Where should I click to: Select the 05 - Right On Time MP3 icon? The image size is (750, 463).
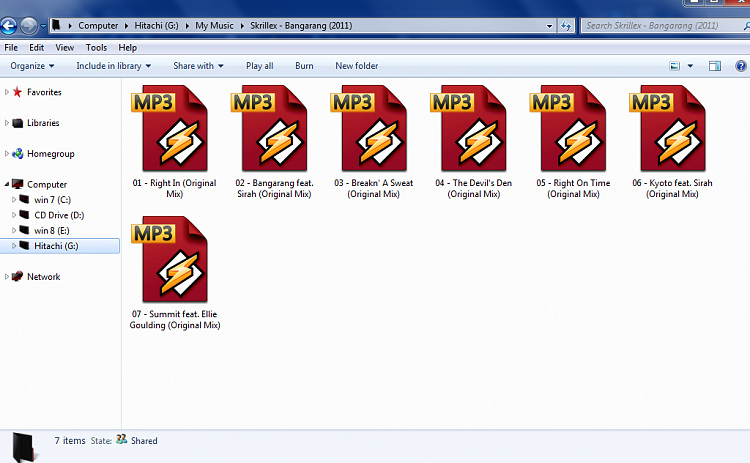pyautogui.click(x=569, y=128)
